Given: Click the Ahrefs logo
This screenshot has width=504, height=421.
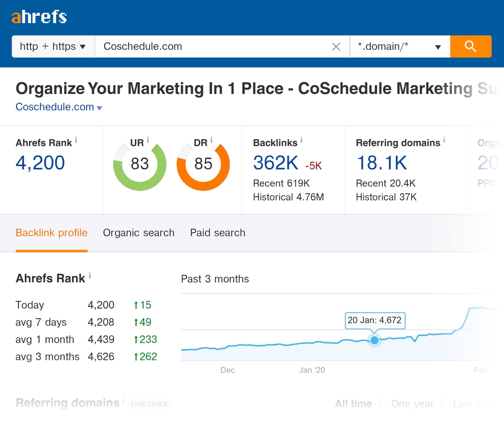Looking at the screenshot, I should click(x=39, y=17).
